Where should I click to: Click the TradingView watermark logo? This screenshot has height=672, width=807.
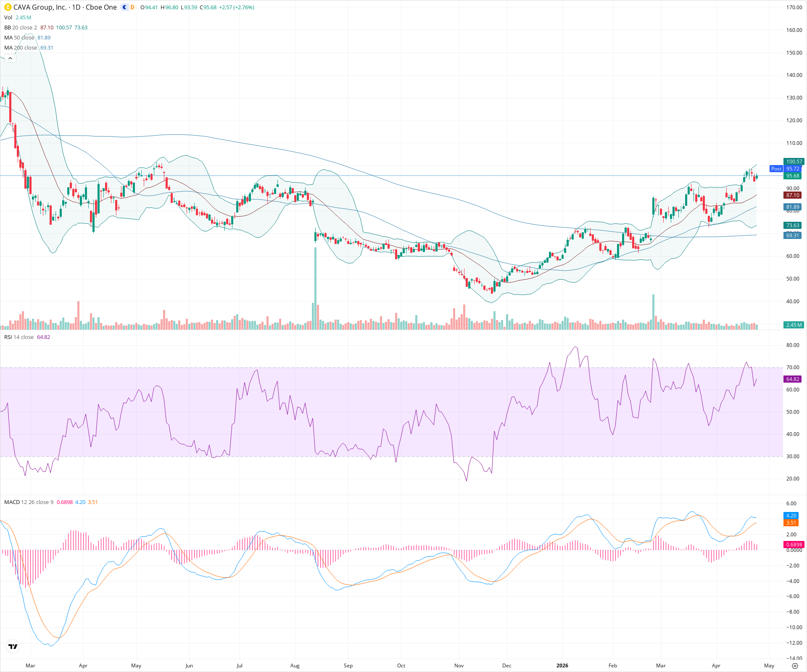pyautogui.click(x=13, y=647)
